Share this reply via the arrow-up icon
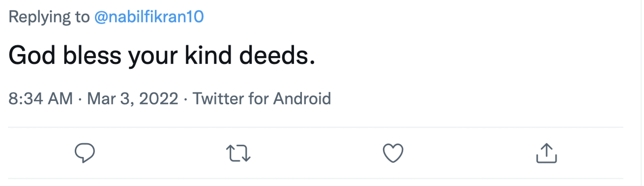644x186 pixels. [x=546, y=154]
